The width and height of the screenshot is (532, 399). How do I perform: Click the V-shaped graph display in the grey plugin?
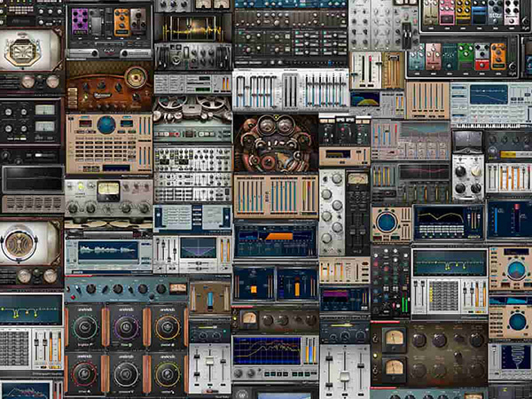tap(198, 247)
